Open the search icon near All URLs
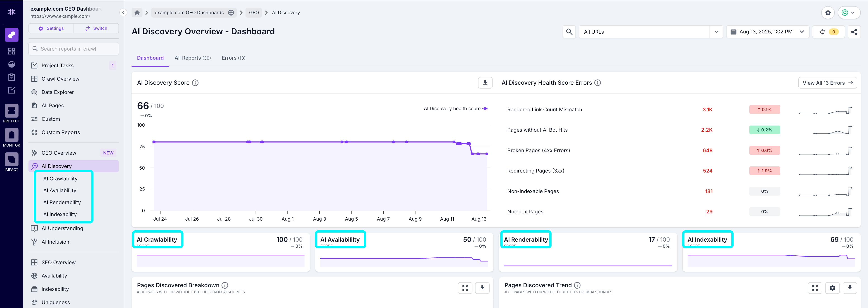The height and width of the screenshot is (308, 868). coord(569,32)
